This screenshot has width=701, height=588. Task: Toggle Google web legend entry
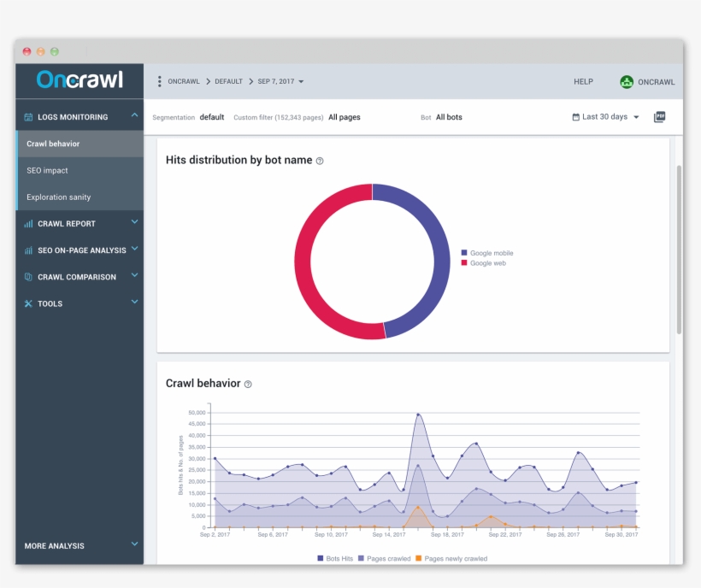(x=487, y=263)
